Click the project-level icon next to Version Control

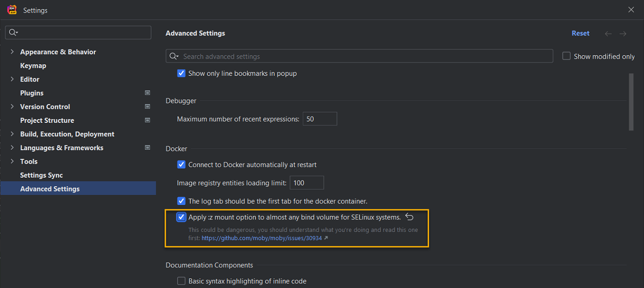point(148,107)
